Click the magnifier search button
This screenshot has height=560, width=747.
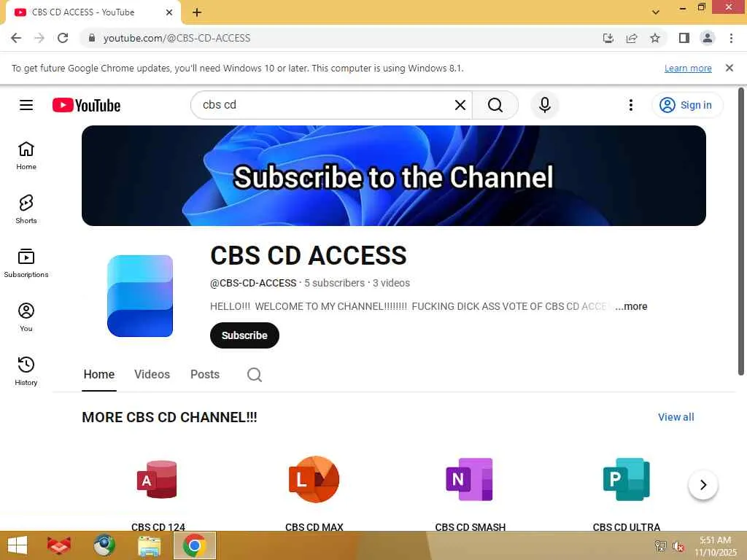(495, 105)
